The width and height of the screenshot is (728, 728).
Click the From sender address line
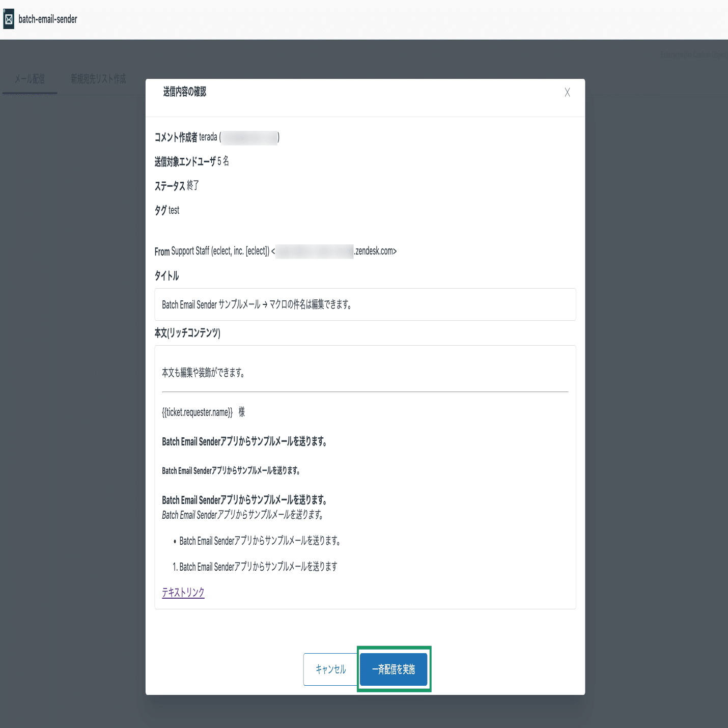pos(276,251)
